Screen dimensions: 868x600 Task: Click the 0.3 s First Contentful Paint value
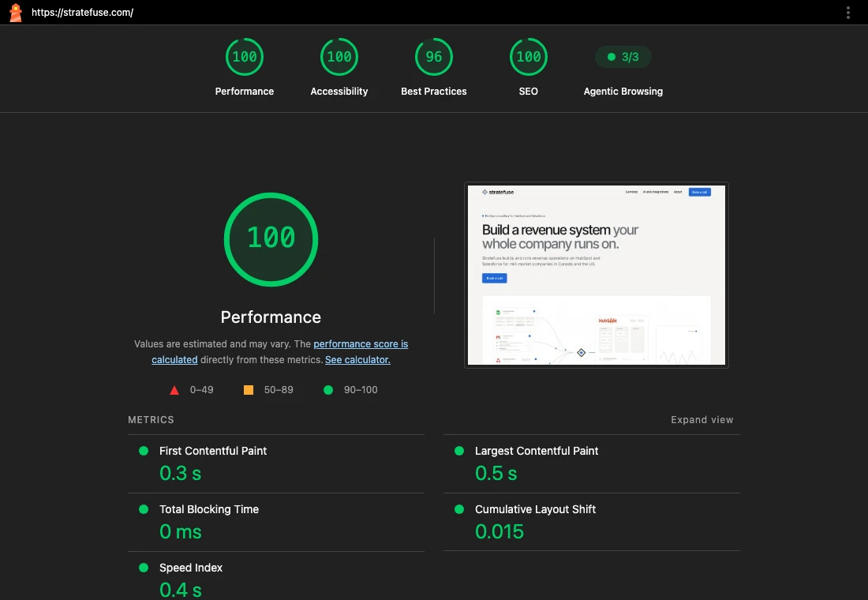click(x=181, y=473)
